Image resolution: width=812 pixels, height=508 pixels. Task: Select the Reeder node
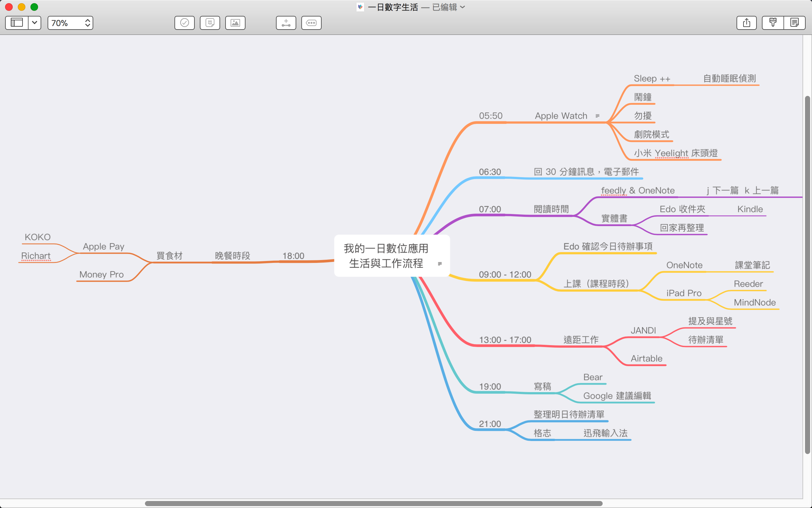(x=748, y=284)
